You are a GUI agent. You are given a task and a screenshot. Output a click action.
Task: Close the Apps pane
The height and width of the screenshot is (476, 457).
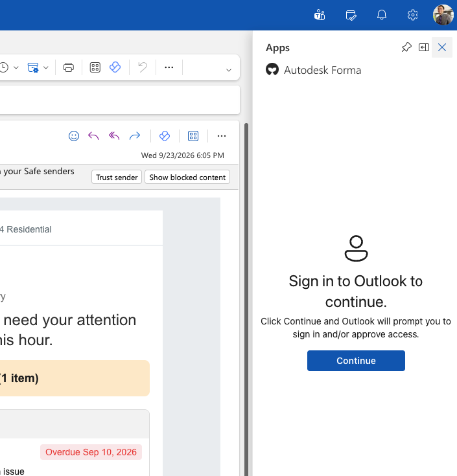tap(442, 47)
